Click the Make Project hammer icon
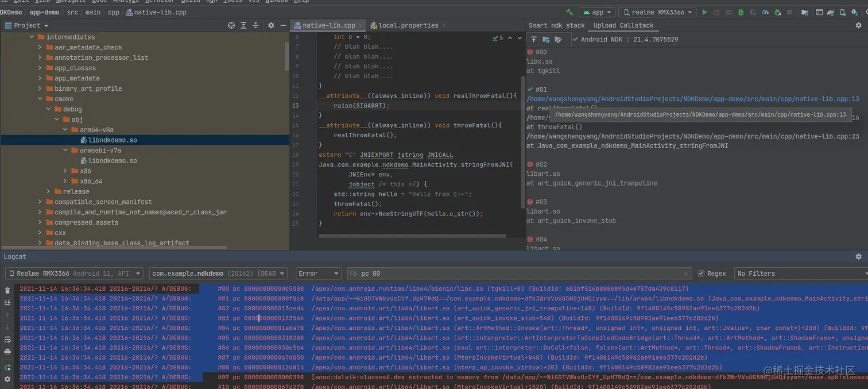Screen dimensions: 868x389 coord(569,12)
